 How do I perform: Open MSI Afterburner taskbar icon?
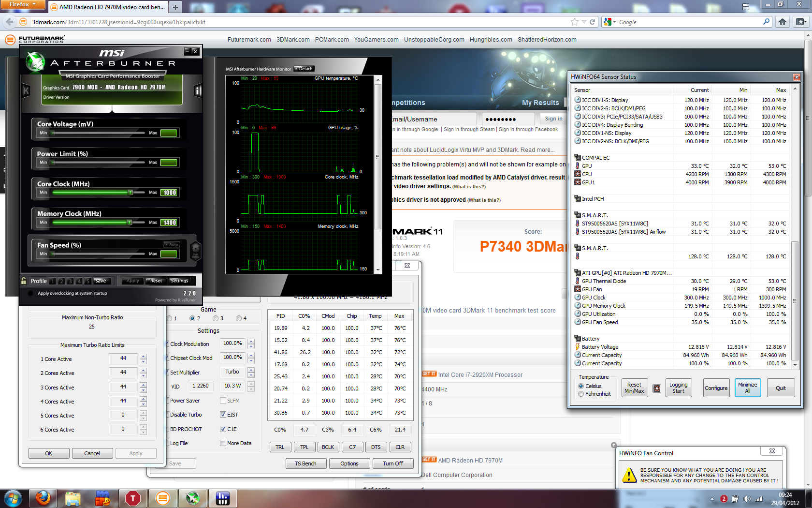(x=193, y=498)
